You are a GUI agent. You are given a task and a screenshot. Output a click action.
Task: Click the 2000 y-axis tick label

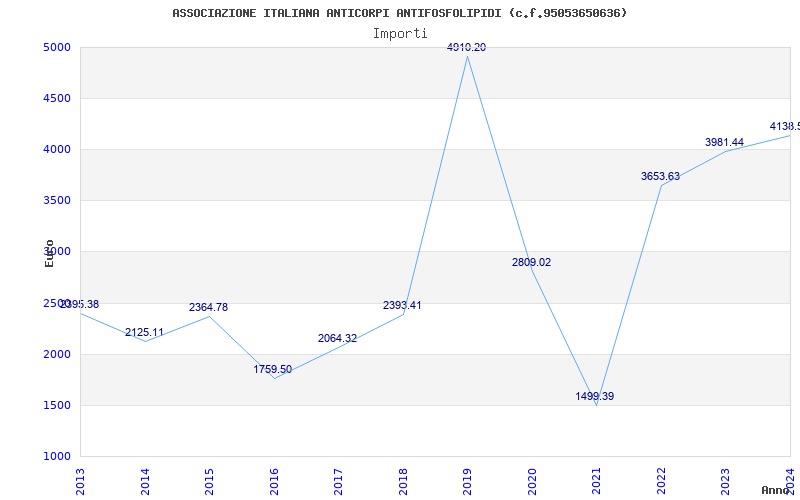55,355
